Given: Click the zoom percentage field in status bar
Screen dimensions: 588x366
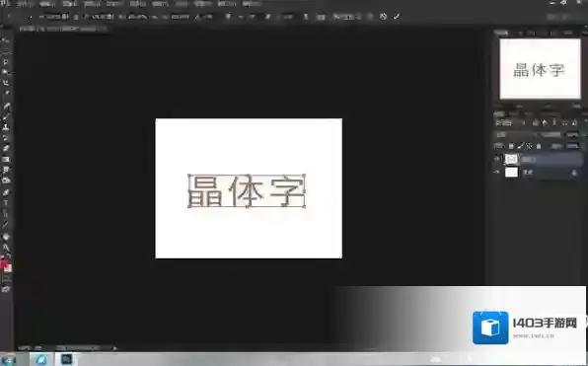Looking at the screenshot, I should (30, 348).
